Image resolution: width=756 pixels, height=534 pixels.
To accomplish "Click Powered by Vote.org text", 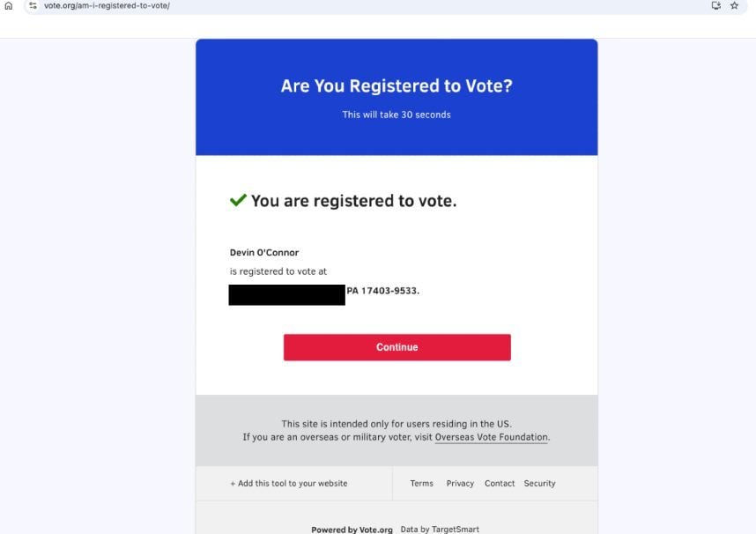I will [352, 530].
